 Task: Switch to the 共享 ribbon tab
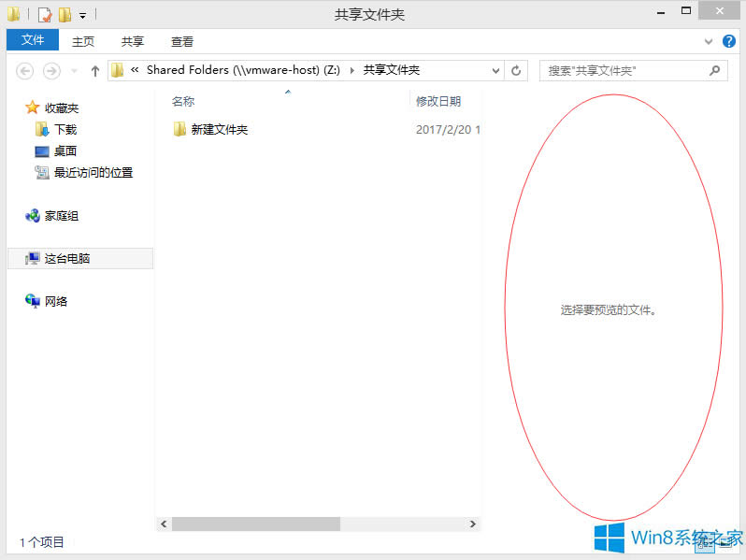[x=133, y=41]
